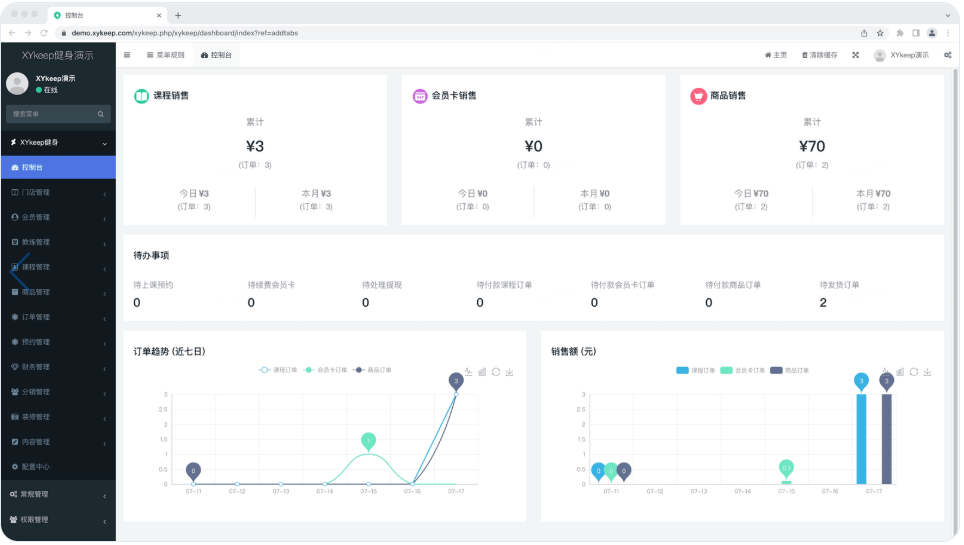Screen dimensions: 964x545
Task: Switch 订单趋势 chart to bar view
Action: tap(482, 371)
